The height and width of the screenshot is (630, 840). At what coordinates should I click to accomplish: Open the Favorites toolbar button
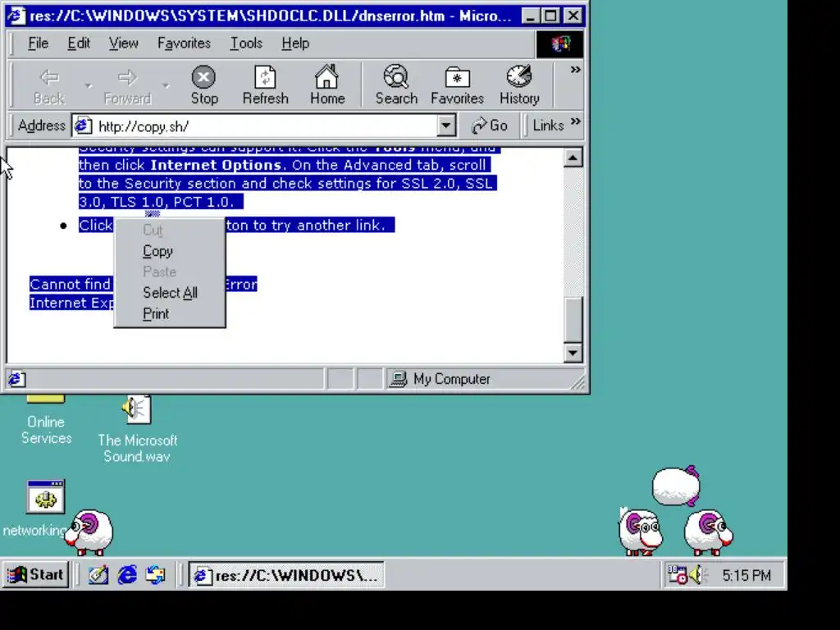click(x=457, y=84)
